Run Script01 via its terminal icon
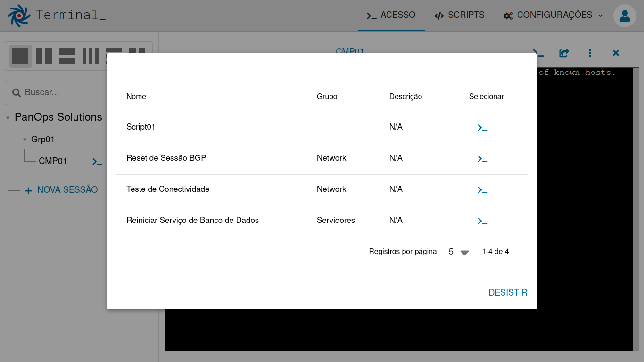Image resolution: width=644 pixels, height=362 pixels. pos(482,128)
